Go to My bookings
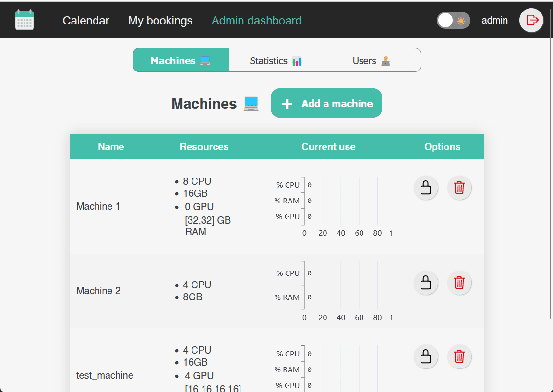Viewport: 553px width, 392px height. tap(160, 21)
